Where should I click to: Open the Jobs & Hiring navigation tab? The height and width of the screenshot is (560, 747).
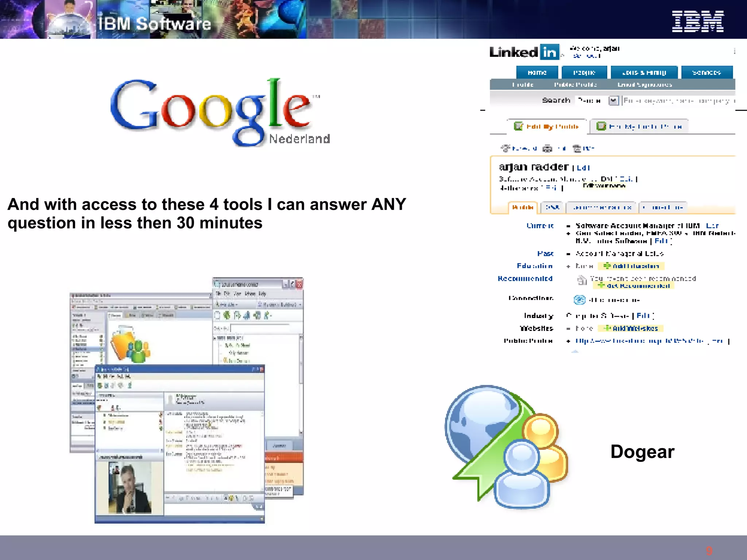coord(644,73)
